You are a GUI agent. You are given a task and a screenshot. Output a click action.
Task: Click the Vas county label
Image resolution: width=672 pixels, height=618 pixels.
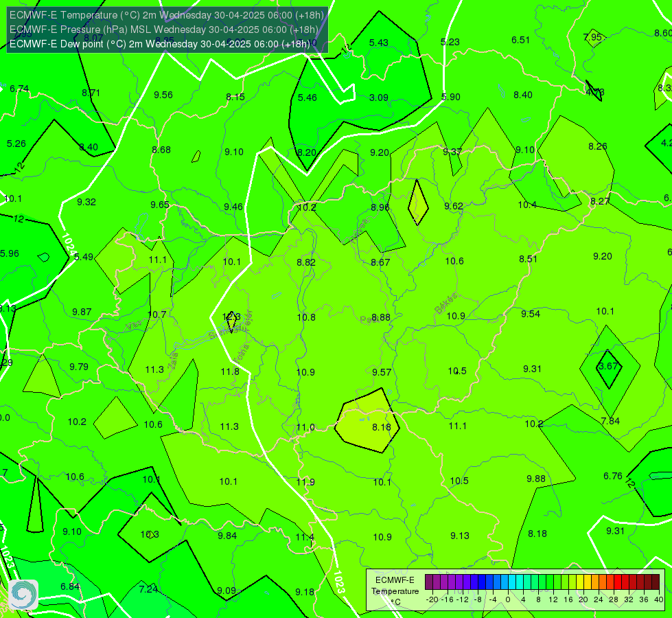[134, 326]
